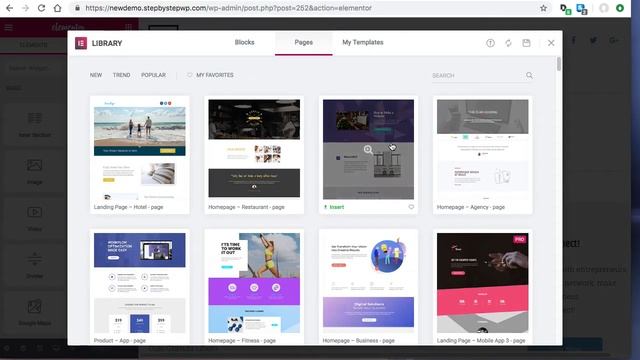Open Elementor widgets grid icon behind dialog
Image resolution: width=640 pixels, height=360 pixels.
coord(129,27)
